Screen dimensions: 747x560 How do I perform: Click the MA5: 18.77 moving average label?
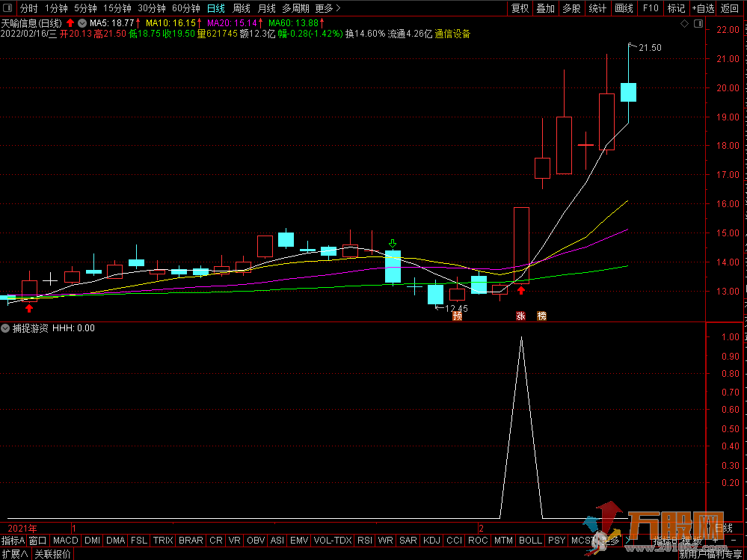pyautogui.click(x=114, y=22)
